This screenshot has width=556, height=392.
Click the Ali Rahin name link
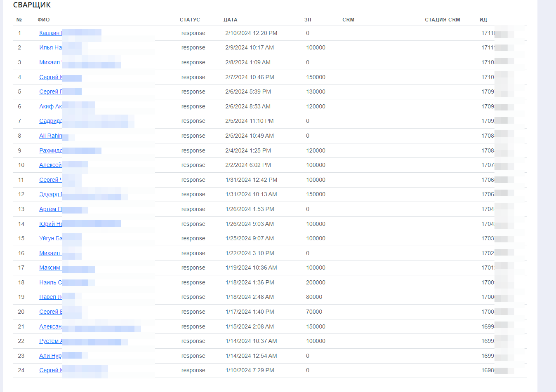pos(50,136)
